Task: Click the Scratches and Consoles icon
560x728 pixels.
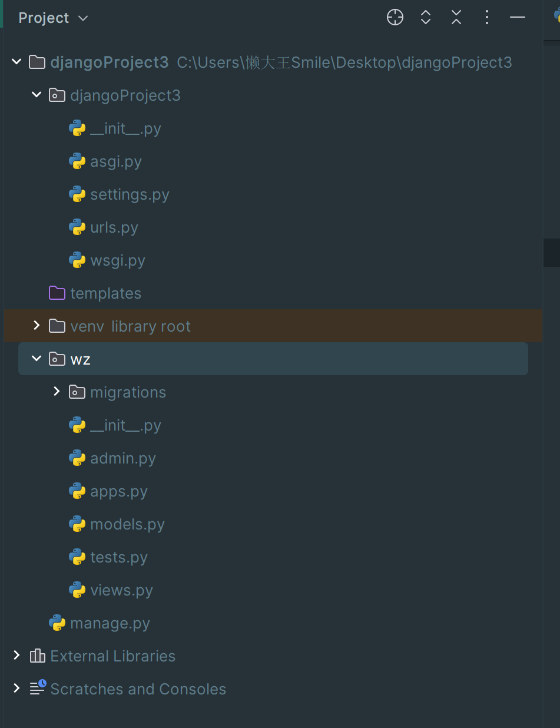Action: [x=38, y=689]
